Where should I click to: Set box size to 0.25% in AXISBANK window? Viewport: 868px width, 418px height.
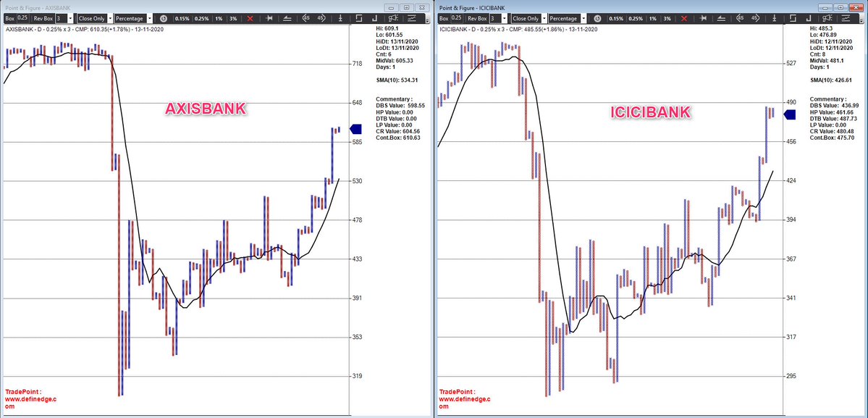[x=201, y=18]
